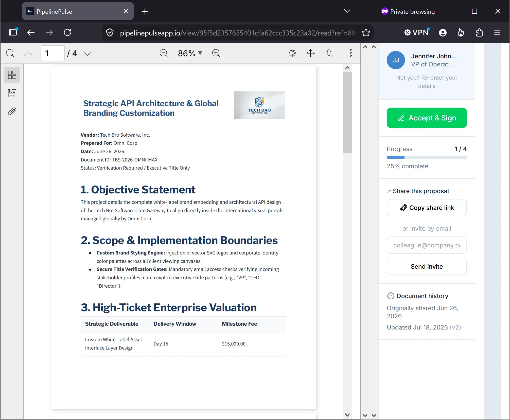
Task: Open the browser hamburger menu
Action: [497, 32]
